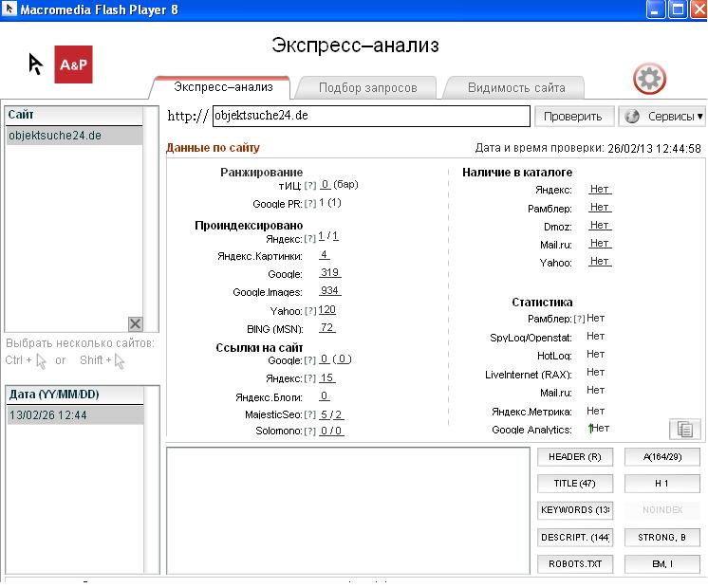Copy results with the clipboard icon
The image size is (708, 588).
click(x=684, y=429)
